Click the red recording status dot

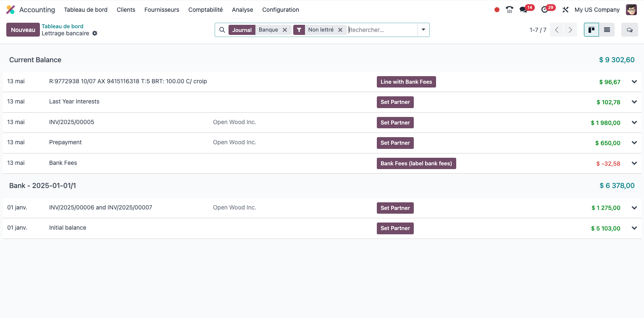(497, 10)
